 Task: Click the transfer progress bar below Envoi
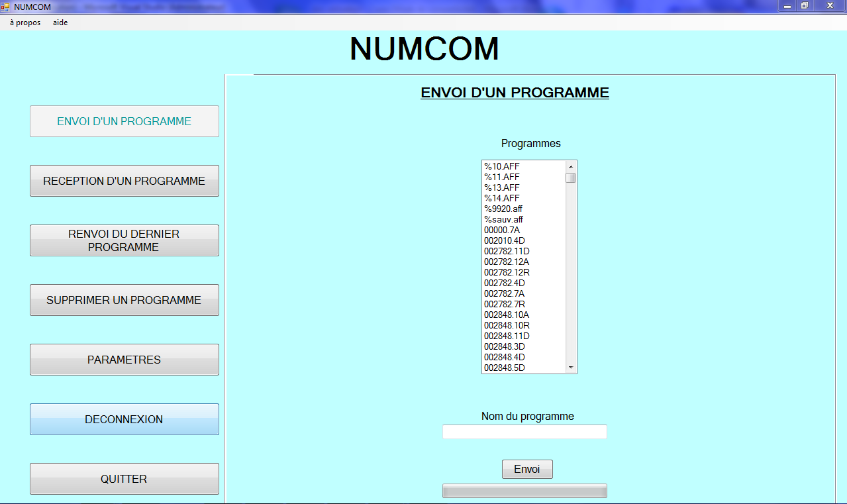[524, 491]
